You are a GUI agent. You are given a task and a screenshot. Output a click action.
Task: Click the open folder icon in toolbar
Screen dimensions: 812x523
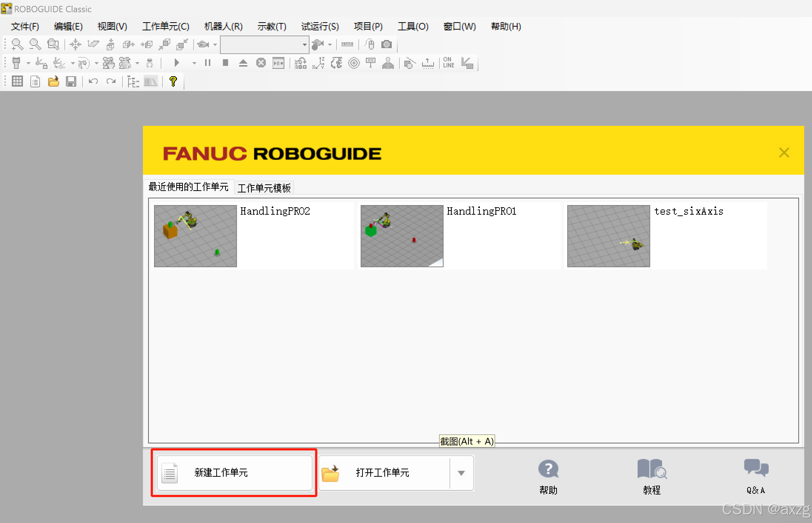click(x=53, y=81)
